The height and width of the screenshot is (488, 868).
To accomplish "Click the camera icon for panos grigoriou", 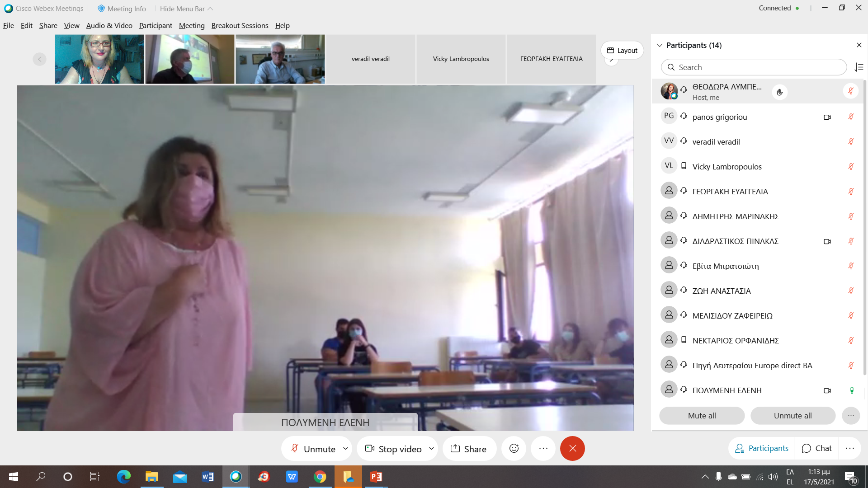I will click(827, 117).
